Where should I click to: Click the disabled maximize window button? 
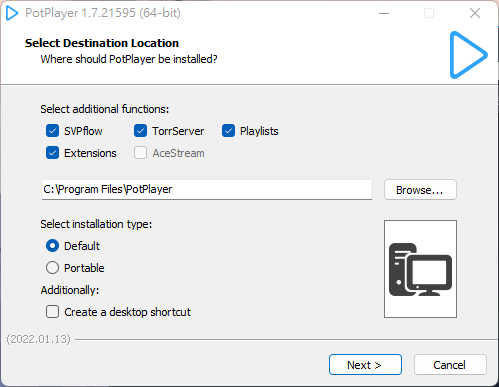coord(429,13)
